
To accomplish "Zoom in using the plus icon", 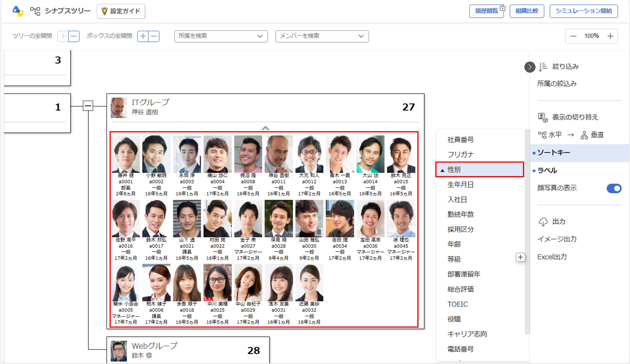I will click(610, 36).
